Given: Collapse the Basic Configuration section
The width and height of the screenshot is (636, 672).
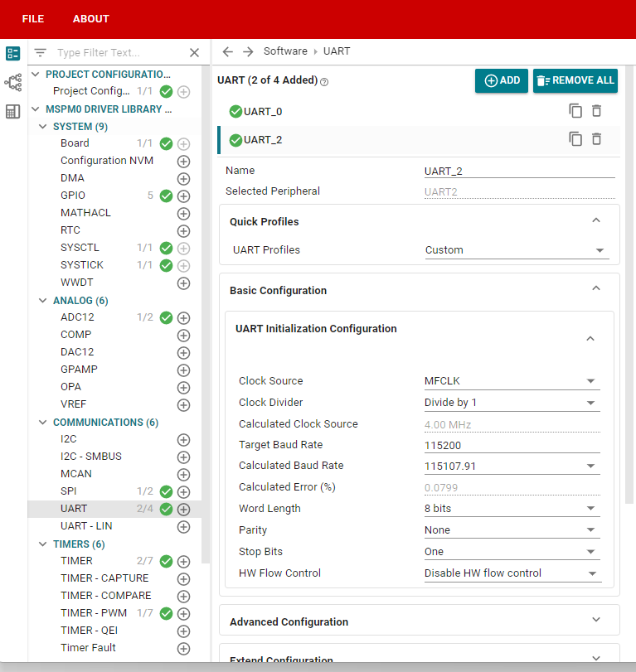Looking at the screenshot, I should pyautogui.click(x=596, y=288).
